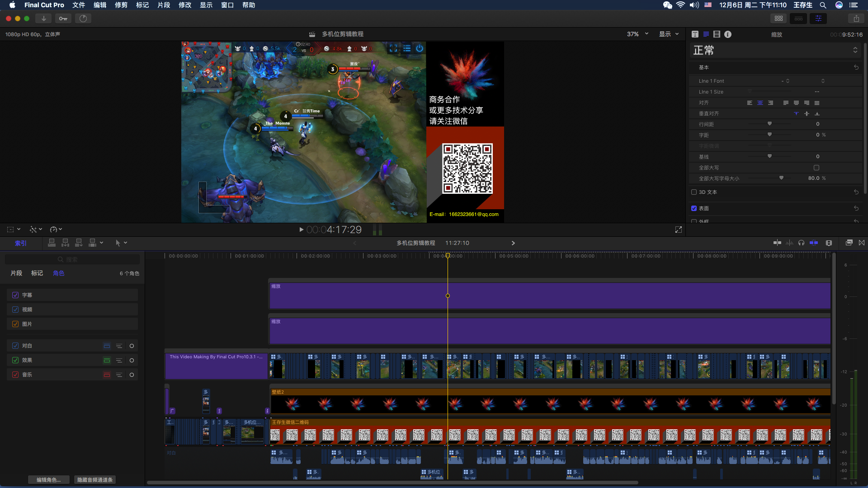868x488 pixels.
Task: Open macOS Spotlight search icon
Action: (x=823, y=5)
